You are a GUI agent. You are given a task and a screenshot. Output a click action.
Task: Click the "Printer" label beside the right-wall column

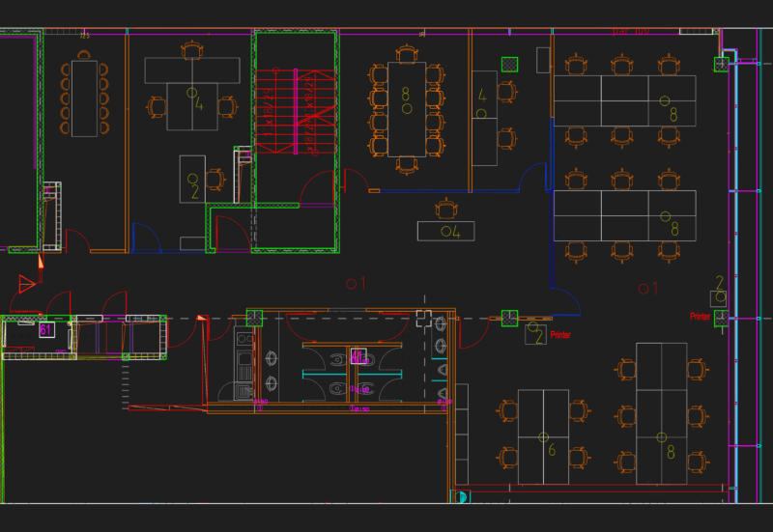[x=700, y=317]
